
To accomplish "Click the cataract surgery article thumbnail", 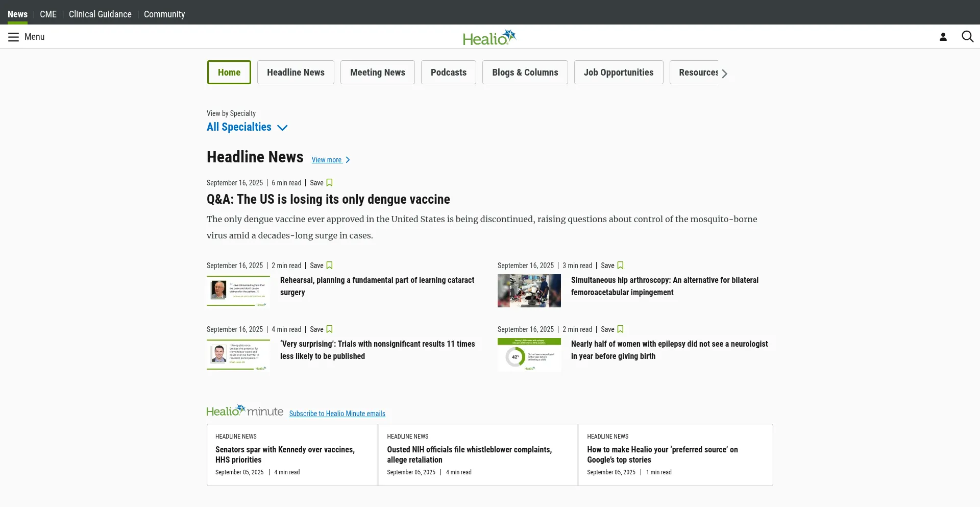I will pos(238,291).
